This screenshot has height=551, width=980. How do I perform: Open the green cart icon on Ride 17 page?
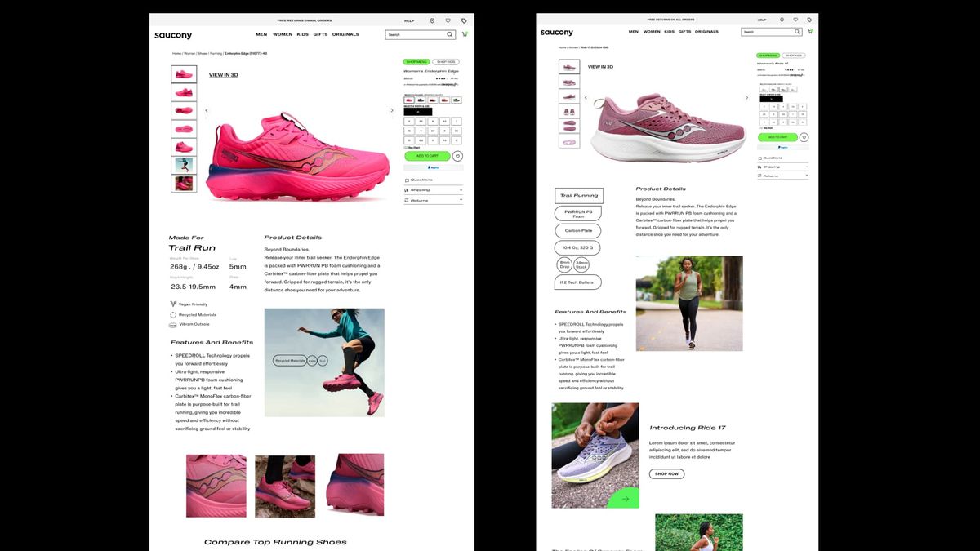(811, 32)
